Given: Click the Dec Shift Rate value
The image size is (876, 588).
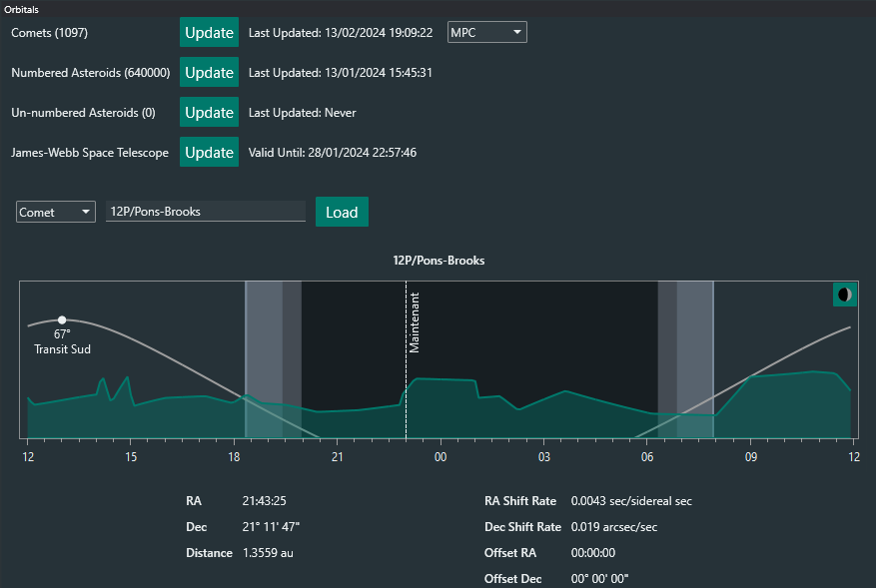Looking at the screenshot, I should [x=613, y=527].
